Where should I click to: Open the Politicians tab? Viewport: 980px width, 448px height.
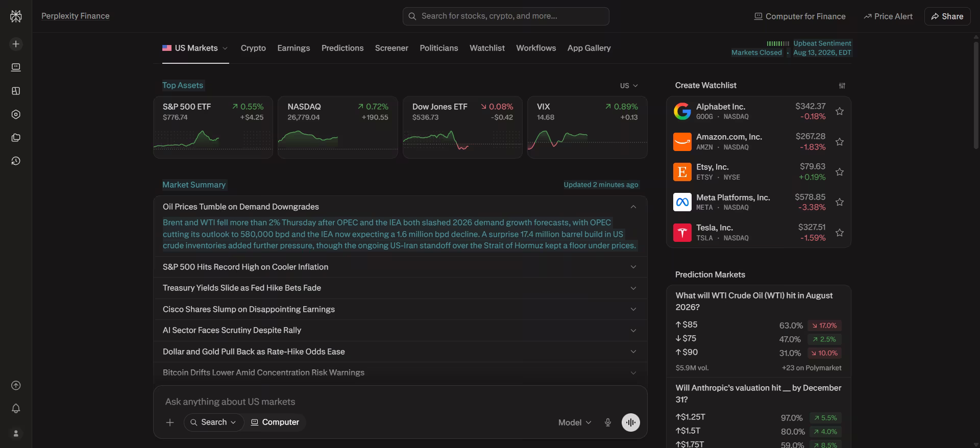click(439, 48)
